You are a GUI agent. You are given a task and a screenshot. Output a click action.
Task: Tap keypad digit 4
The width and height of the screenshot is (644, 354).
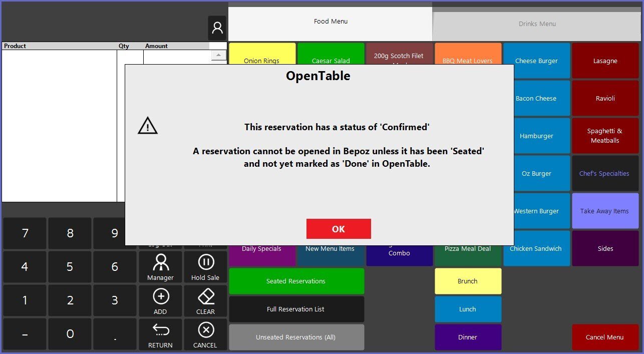(25, 267)
